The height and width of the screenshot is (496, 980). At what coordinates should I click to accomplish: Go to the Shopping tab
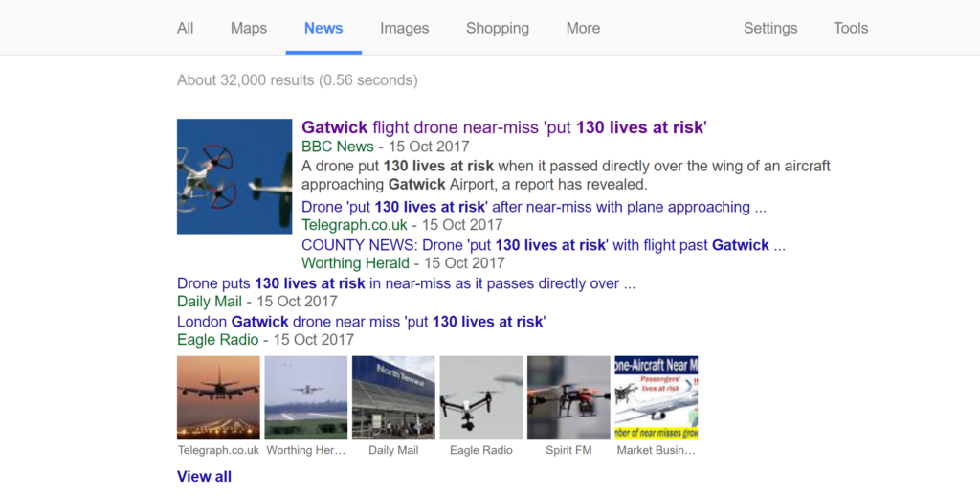pyautogui.click(x=498, y=28)
